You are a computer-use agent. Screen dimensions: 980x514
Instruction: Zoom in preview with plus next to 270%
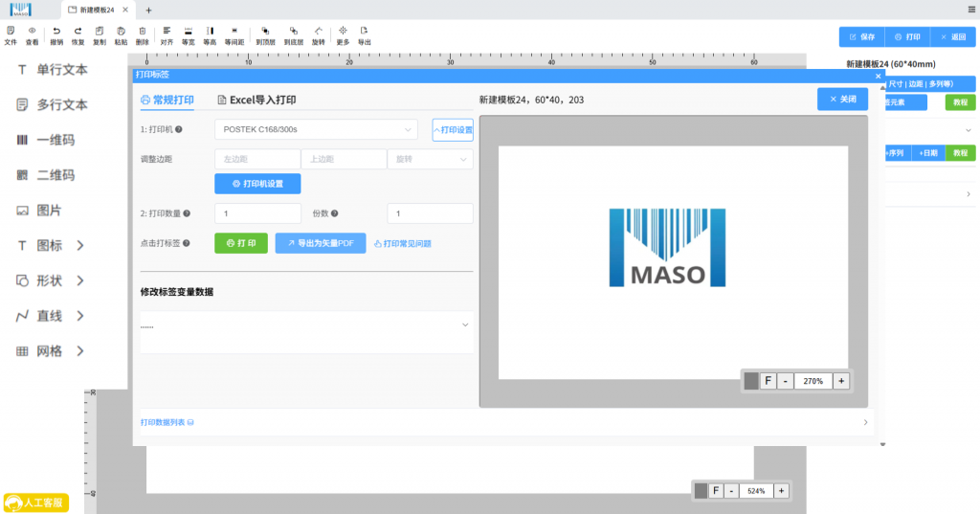point(841,381)
